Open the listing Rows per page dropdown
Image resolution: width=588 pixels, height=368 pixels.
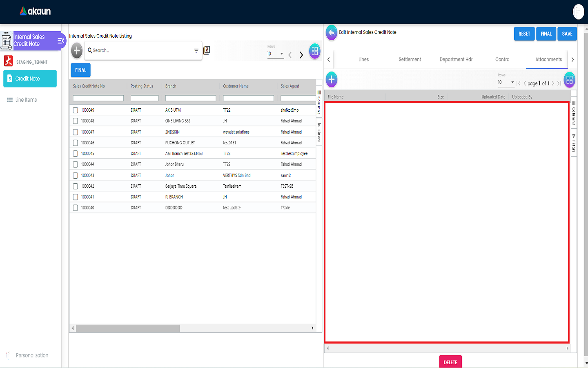click(276, 54)
